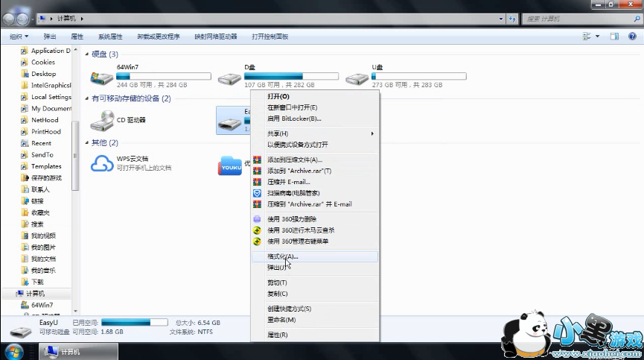The height and width of the screenshot is (360, 644).
Task: Click the YOUKU icon under 其他
Action: point(230,164)
